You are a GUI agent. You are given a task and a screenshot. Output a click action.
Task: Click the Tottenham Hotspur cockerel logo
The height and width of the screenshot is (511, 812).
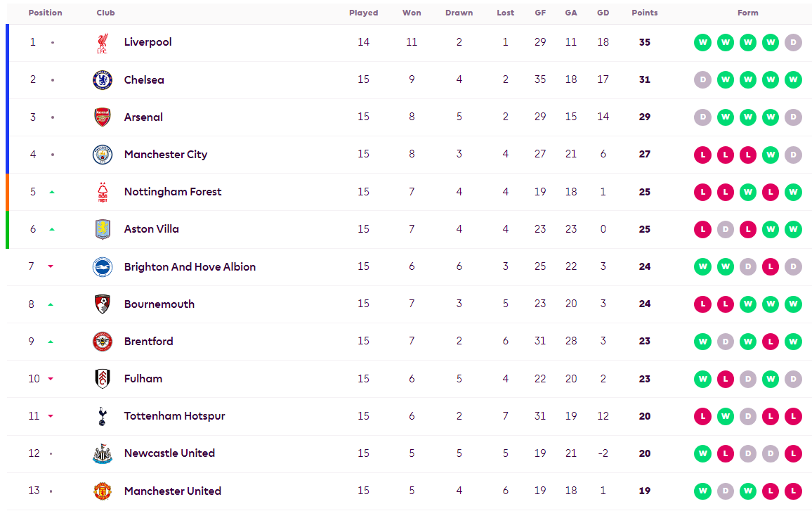(103, 416)
